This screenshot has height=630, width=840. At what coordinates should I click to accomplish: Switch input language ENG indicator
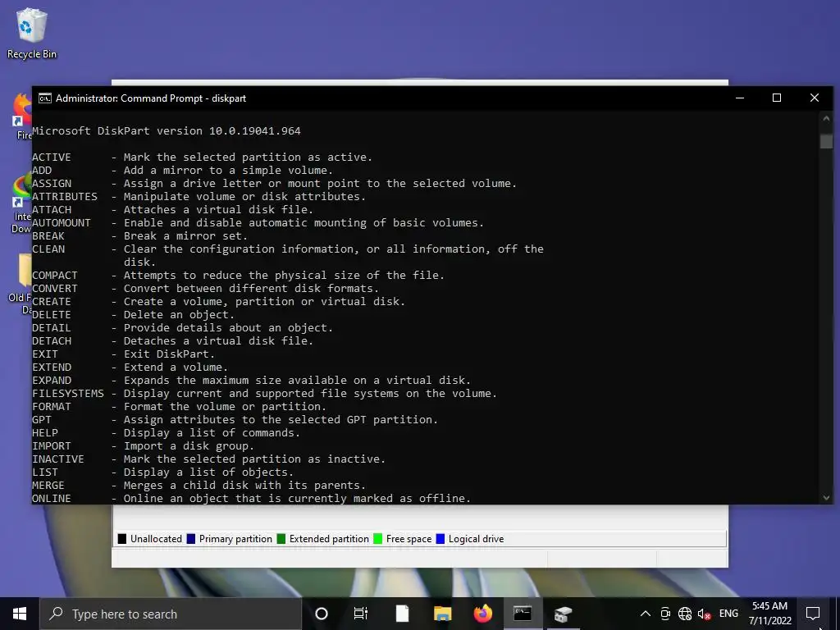click(x=728, y=614)
